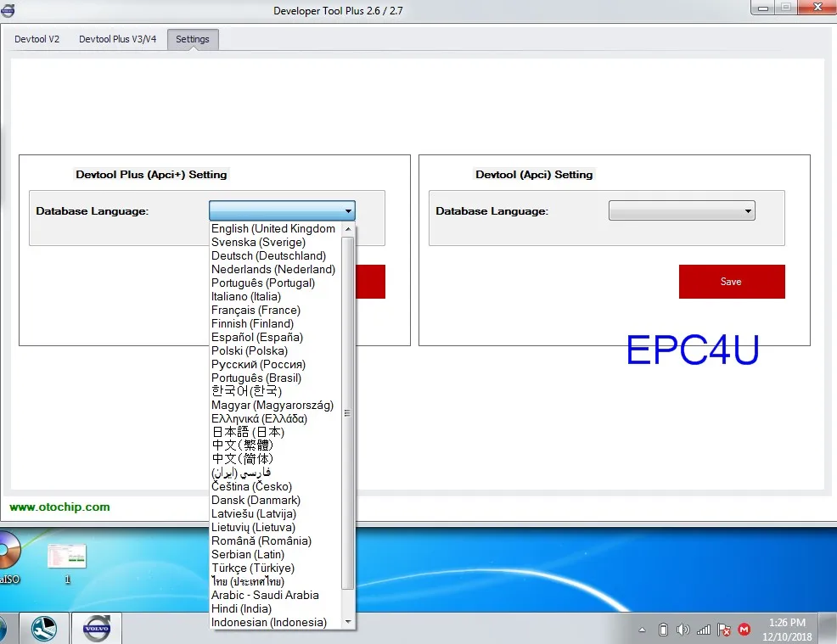This screenshot has width=837, height=644.
Task: Select Traditional Chinese 中文(繁體) entry
Action: [x=275, y=445]
